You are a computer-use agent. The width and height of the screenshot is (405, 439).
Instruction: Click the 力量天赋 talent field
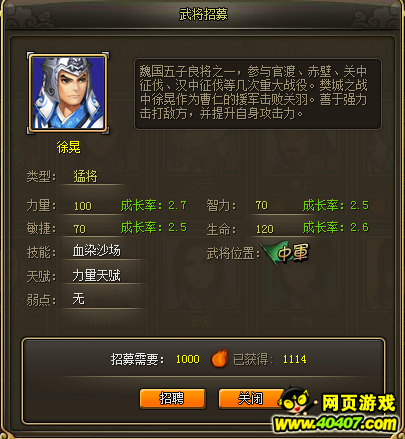(96, 275)
